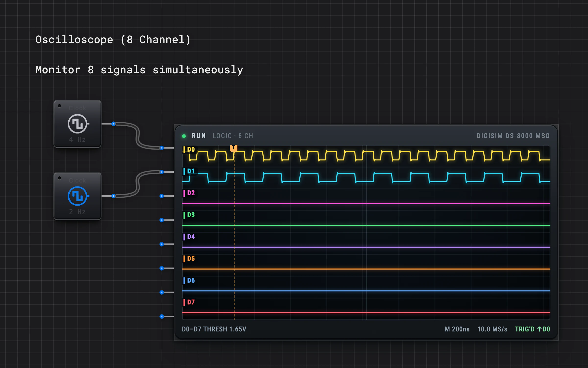The image size is (588, 368).
Task: Select the oscilloscope D1 input pin
Action: [x=162, y=172]
